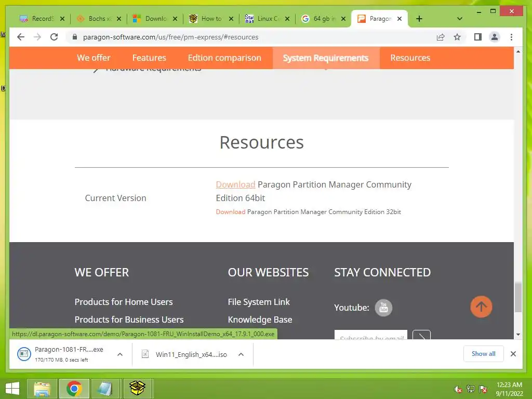532x399 pixels.
Task: Close the RecordS tab
Action: [x=62, y=19]
